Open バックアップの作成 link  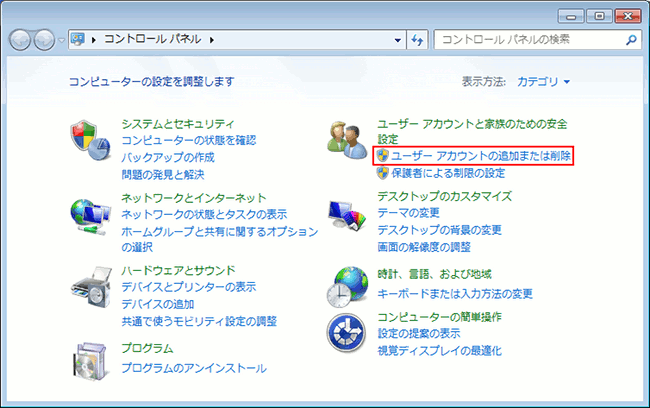(168, 158)
